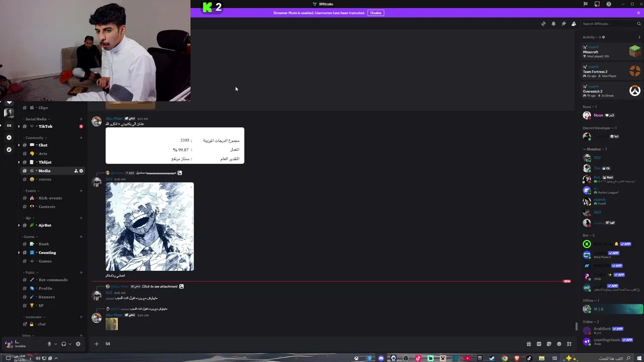The width and height of the screenshot is (644, 362).
Task: Open the sticker picker
Action: [x=549, y=344]
